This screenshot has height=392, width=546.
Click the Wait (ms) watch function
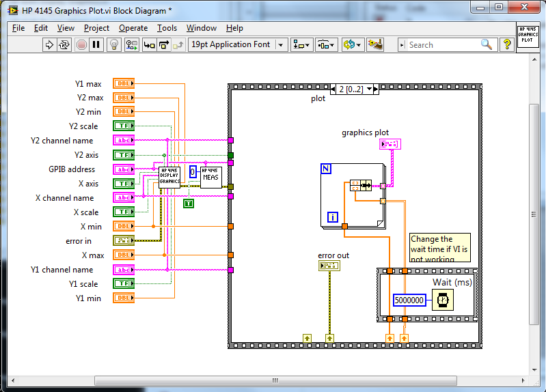pos(443,300)
